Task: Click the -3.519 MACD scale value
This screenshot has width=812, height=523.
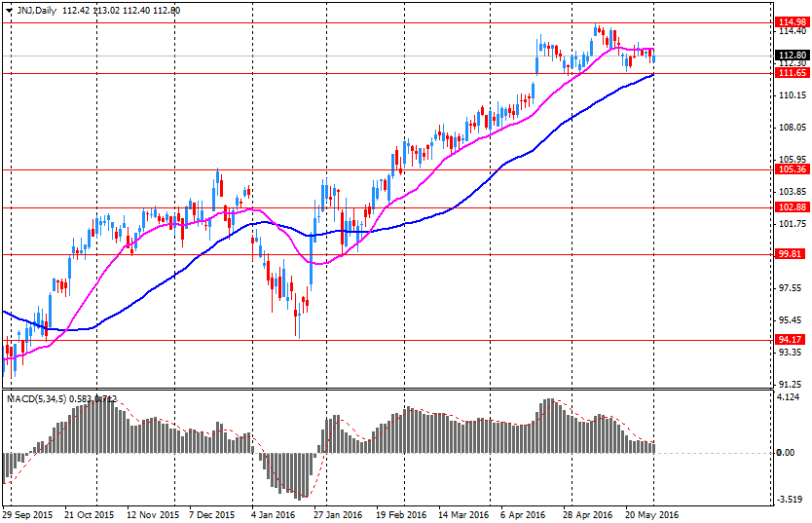Action: (x=789, y=500)
